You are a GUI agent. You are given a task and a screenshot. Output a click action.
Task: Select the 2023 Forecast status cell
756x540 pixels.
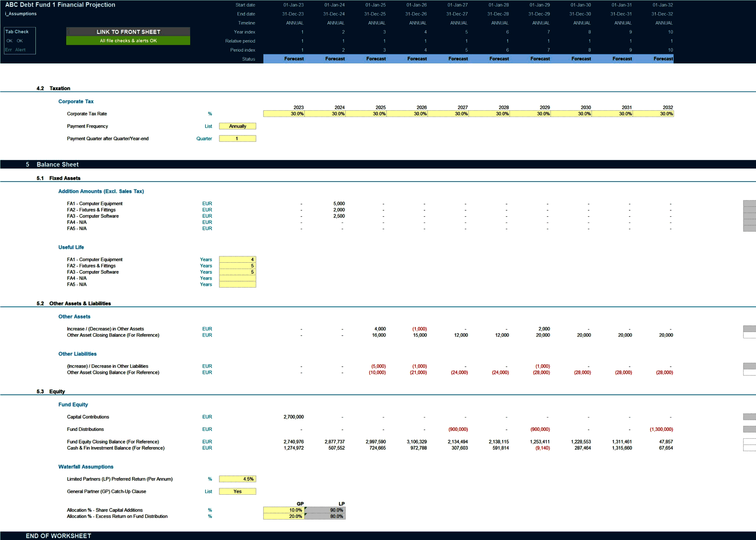point(294,58)
